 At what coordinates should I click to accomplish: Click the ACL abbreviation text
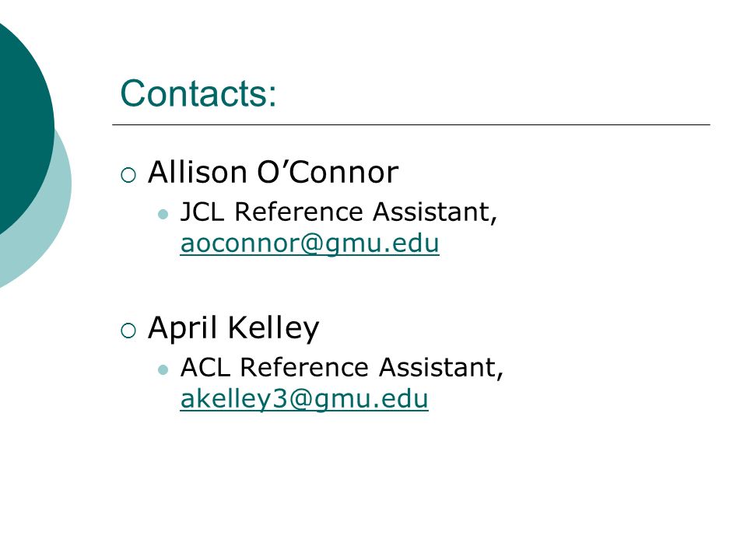click(x=205, y=367)
